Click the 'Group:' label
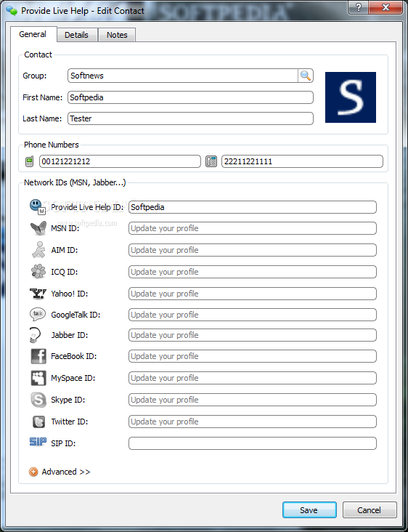This screenshot has height=532, width=408. tap(35, 76)
